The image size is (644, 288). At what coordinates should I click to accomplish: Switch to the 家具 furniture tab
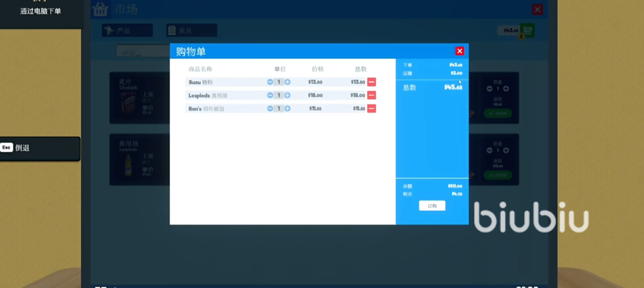pyautogui.click(x=191, y=31)
